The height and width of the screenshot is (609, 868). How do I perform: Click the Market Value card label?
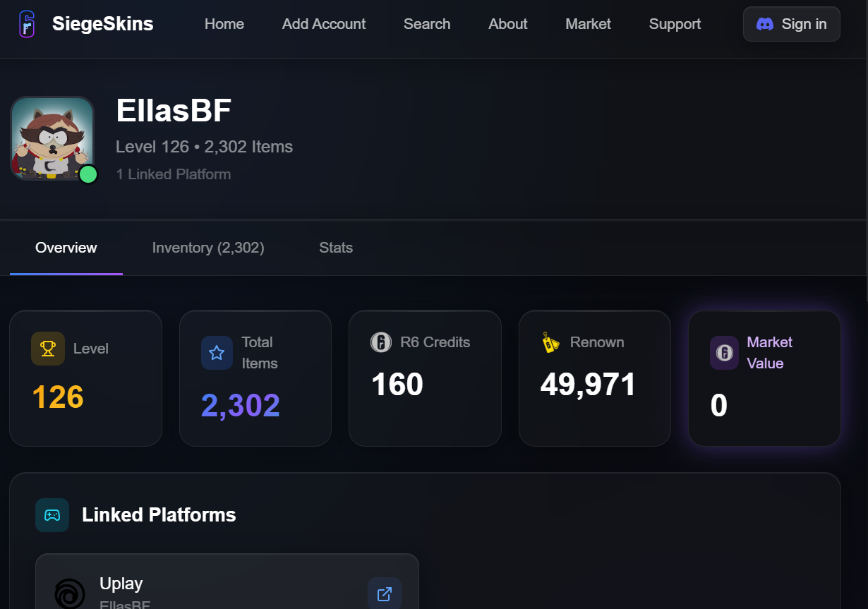pos(770,353)
